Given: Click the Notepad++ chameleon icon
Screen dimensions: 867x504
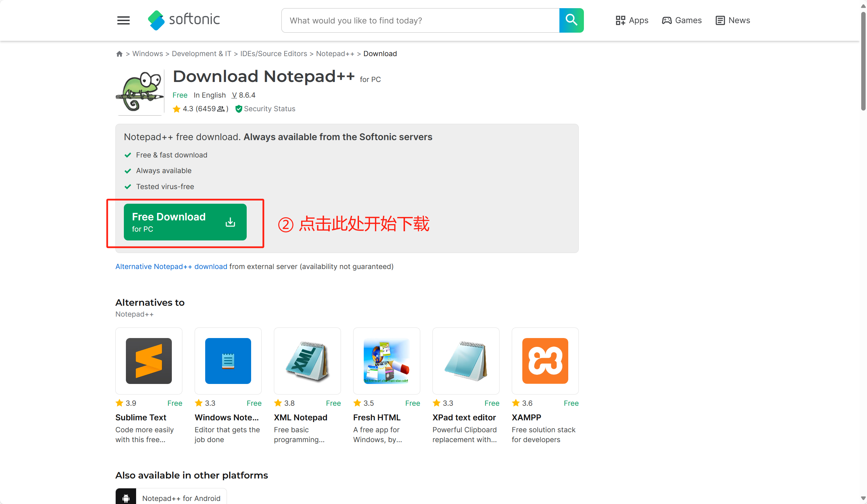Looking at the screenshot, I should [x=140, y=91].
